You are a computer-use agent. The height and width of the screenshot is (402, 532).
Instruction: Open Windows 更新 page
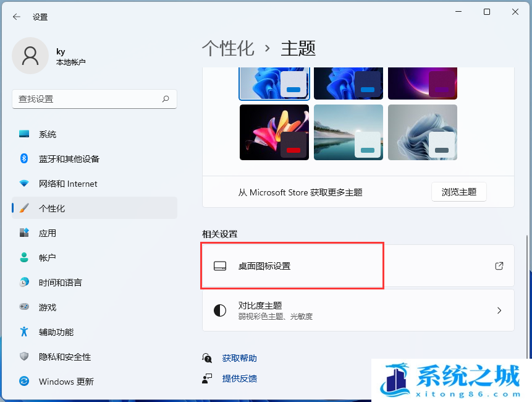pyautogui.click(x=66, y=382)
